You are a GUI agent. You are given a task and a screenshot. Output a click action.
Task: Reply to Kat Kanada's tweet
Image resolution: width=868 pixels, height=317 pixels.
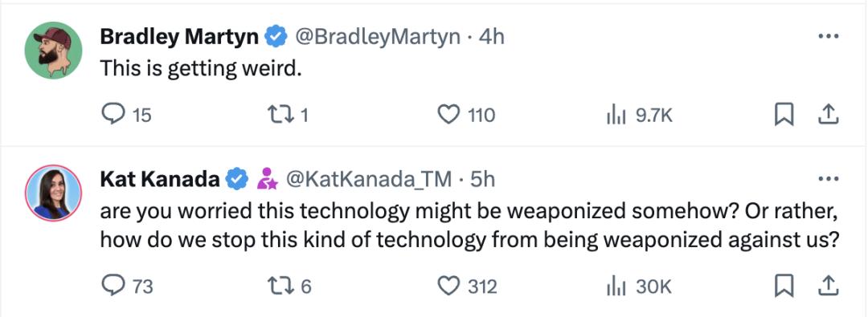pyautogui.click(x=127, y=286)
